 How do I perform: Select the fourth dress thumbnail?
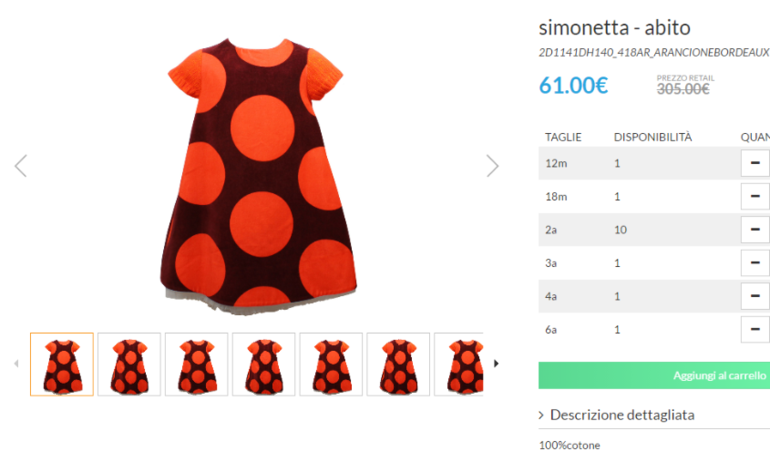click(264, 364)
